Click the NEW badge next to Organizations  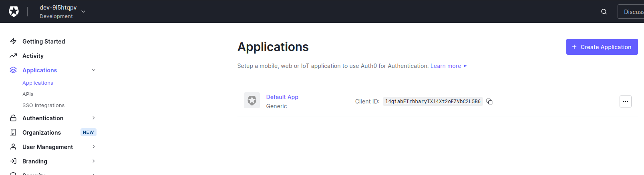pyautogui.click(x=88, y=132)
